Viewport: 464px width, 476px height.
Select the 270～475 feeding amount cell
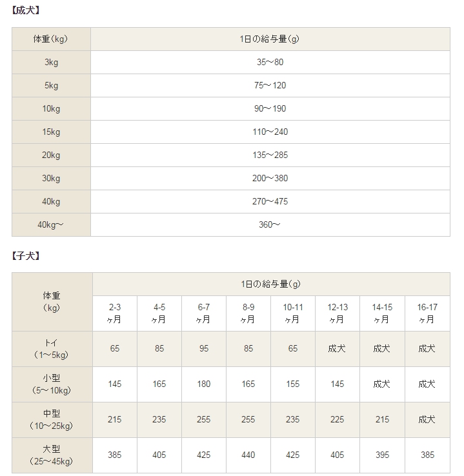[x=270, y=202]
